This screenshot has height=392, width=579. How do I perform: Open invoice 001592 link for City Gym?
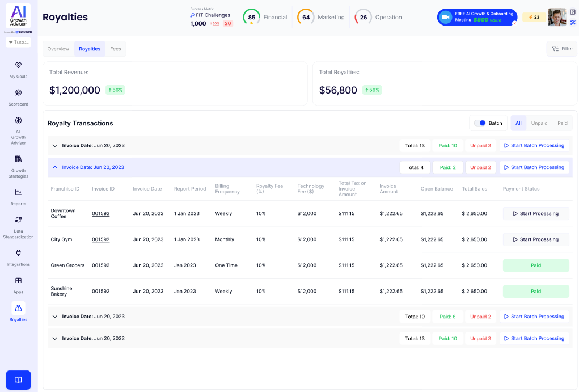[x=100, y=239]
